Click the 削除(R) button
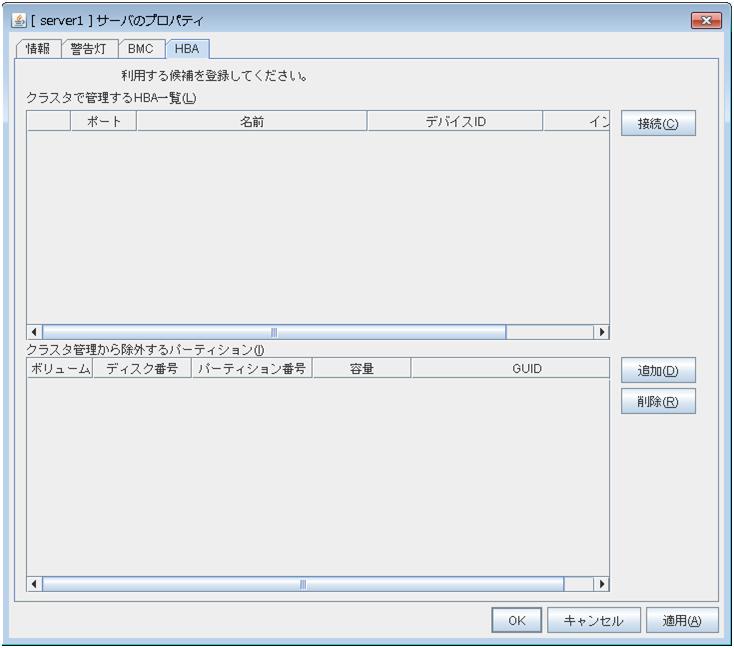Image resolution: width=734 pixels, height=648 pixels. [x=657, y=402]
